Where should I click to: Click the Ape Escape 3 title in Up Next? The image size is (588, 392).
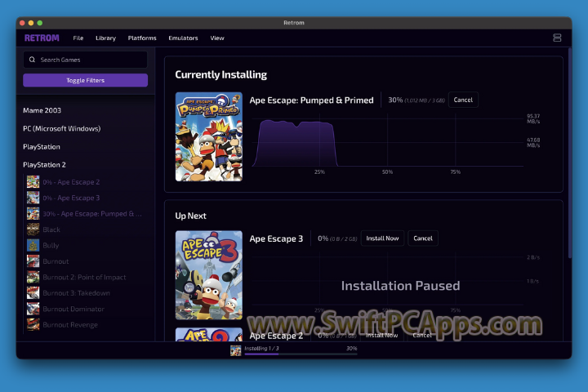tap(276, 238)
